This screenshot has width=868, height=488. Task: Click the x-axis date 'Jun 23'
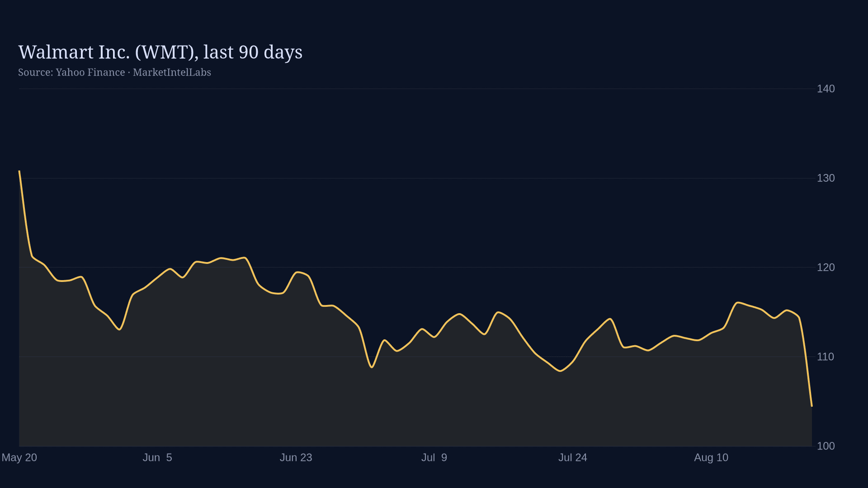(296, 457)
